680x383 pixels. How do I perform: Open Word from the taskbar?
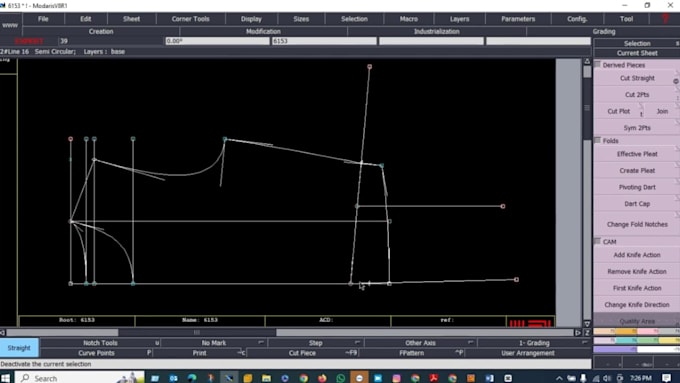pyautogui.click(x=489, y=378)
